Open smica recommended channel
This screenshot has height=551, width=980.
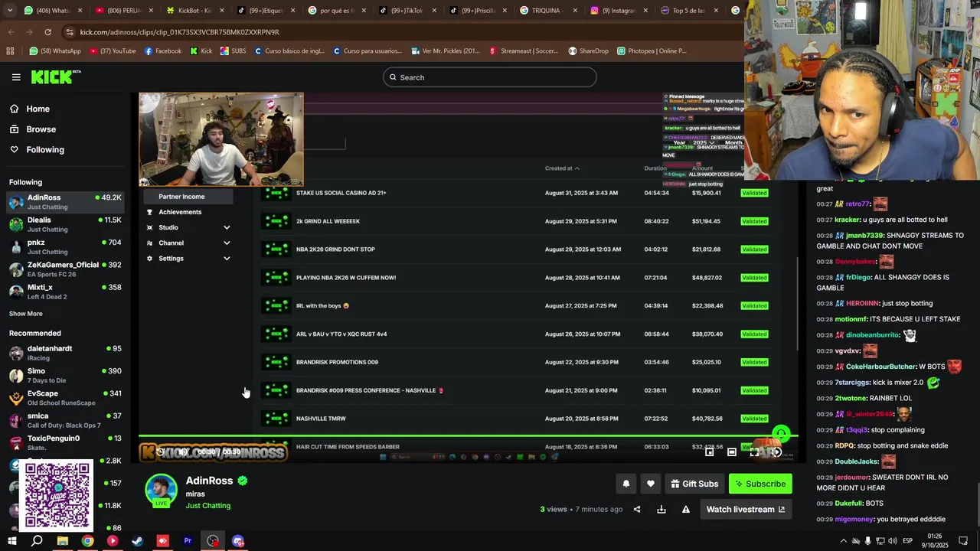pos(65,420)
